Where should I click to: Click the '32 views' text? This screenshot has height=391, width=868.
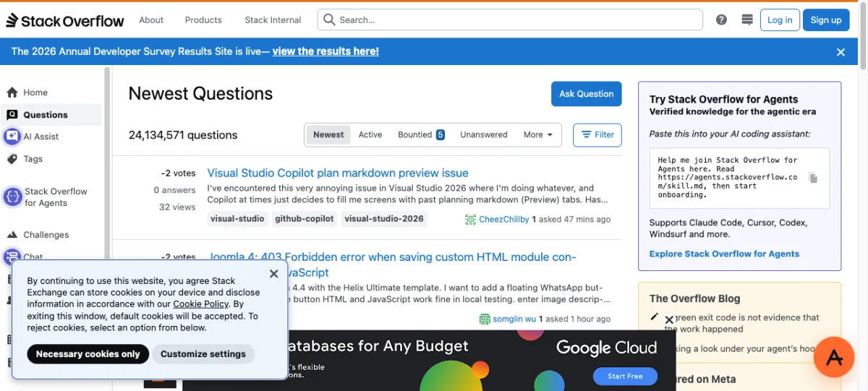(x=177, y=207)
